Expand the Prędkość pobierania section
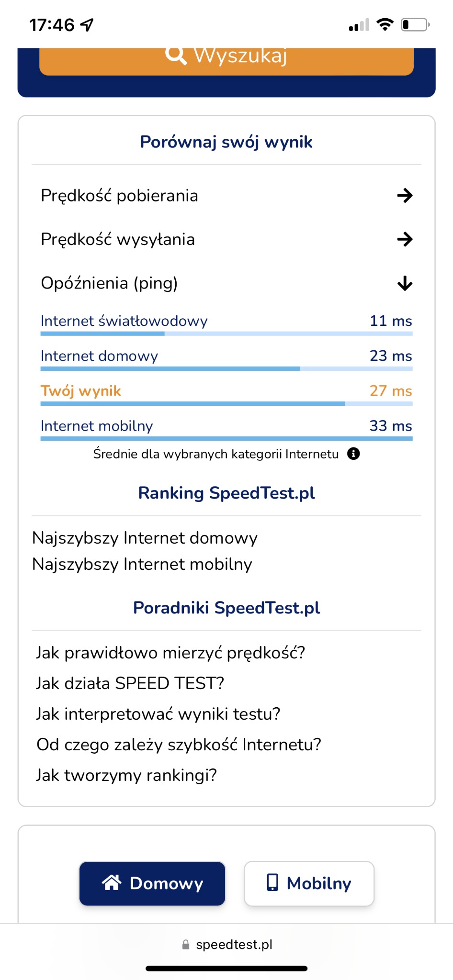Screen dimensions: 453x980 tap(405, 195)
